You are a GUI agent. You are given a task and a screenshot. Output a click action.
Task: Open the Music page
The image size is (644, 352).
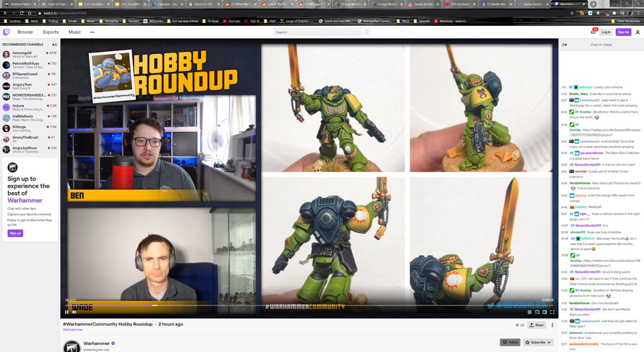coord(75,32)
